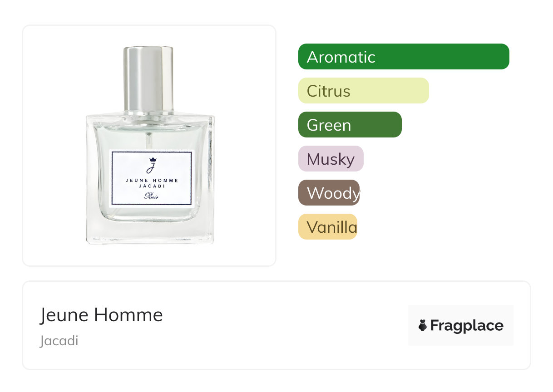
Task: Click the silver bottle cap
Action: (148, 79)
